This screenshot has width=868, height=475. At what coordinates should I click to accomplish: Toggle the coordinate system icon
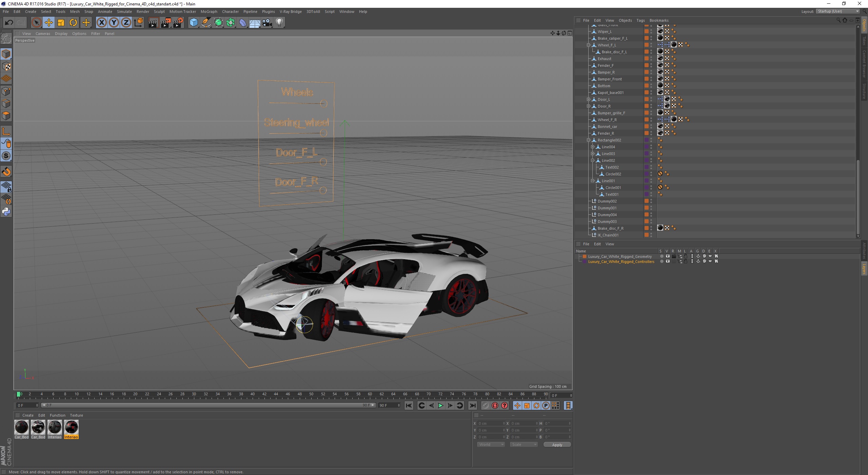click(138, 23)
